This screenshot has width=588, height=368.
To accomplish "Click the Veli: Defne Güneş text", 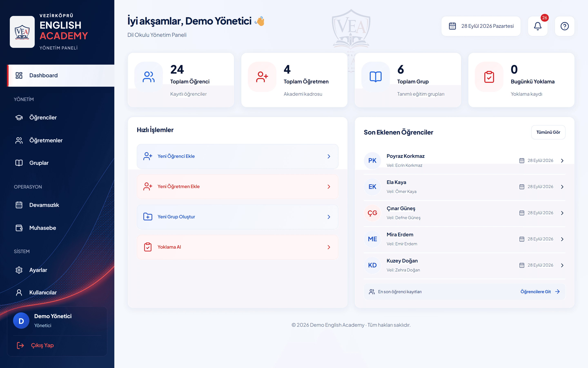I will point(403,218).
